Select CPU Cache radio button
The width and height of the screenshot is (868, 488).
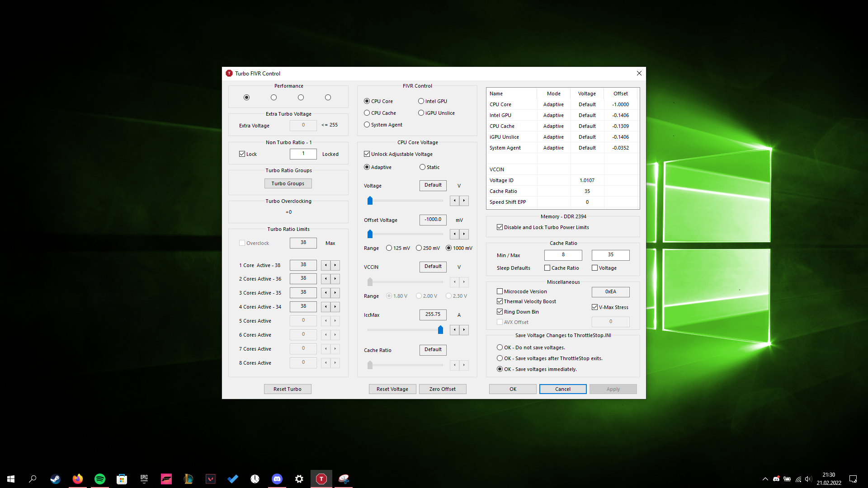tap(367, 113)
